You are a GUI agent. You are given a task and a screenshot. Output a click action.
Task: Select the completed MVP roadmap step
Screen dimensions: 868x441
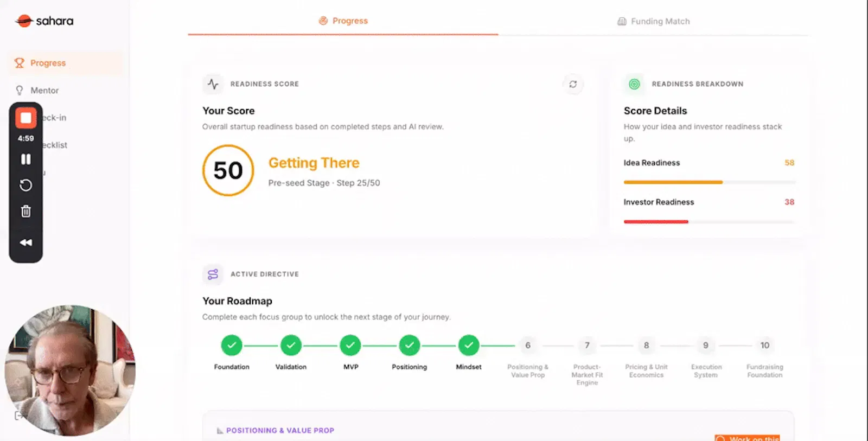point(350,346)
